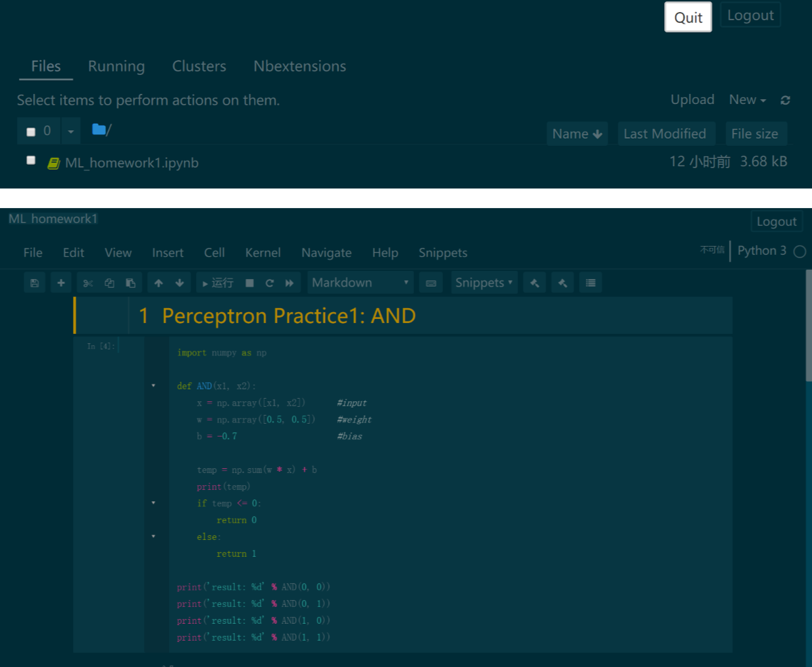Toggle the table of contents list icon

(591, 282)
